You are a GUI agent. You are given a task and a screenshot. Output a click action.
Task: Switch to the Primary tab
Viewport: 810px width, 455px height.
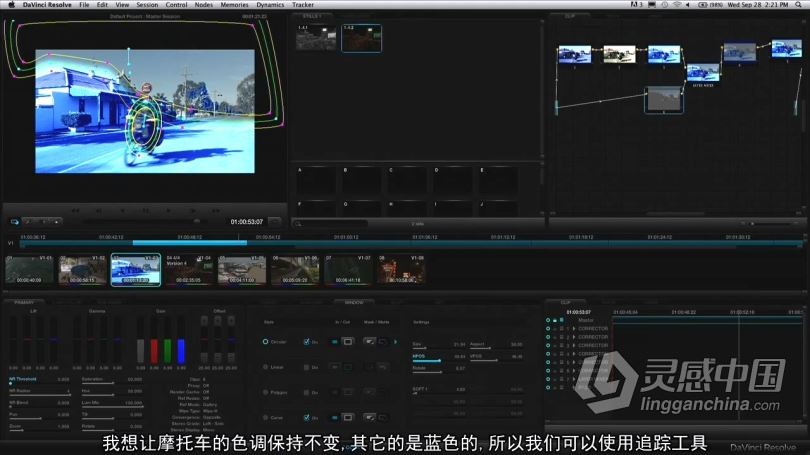[x=24, y=302]
